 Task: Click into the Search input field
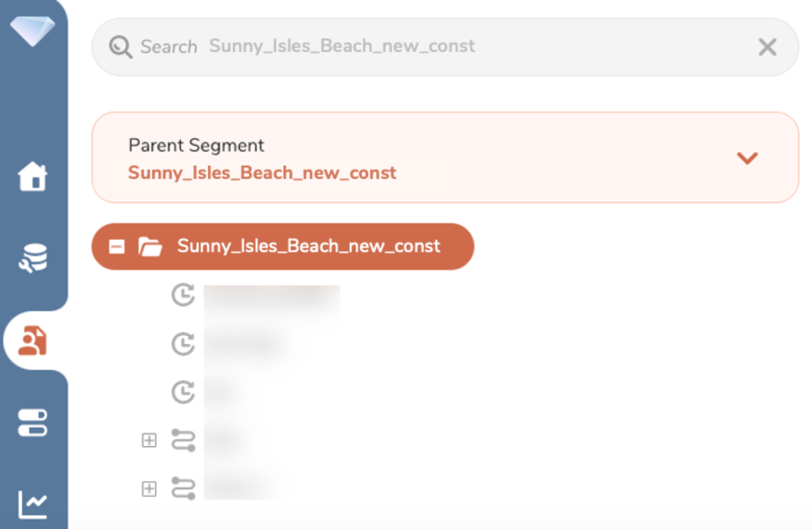[x=452, y=47]
